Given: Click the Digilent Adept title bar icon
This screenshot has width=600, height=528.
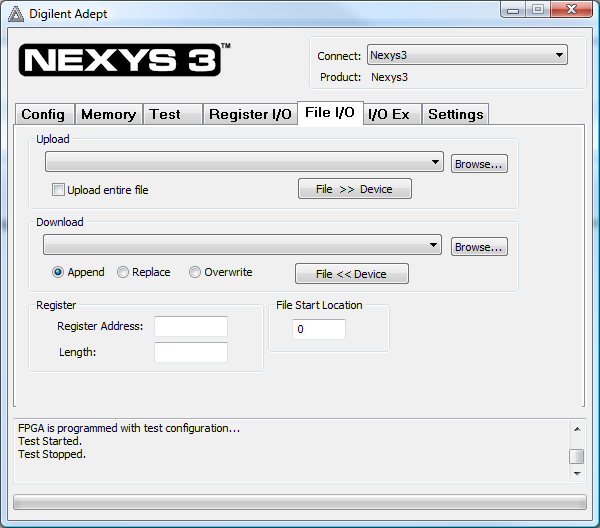Looking at the screenshot, I should point(16,14).
